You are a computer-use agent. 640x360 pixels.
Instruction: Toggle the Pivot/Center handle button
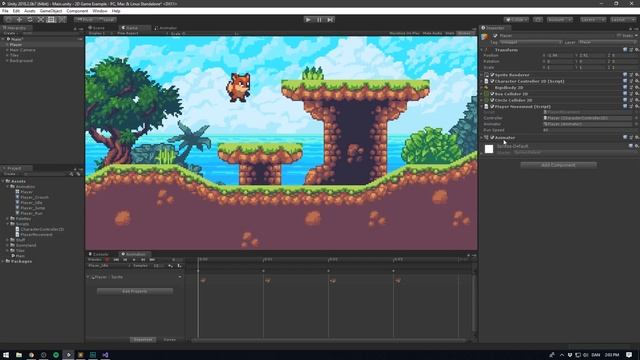click(x=85, y=20)
